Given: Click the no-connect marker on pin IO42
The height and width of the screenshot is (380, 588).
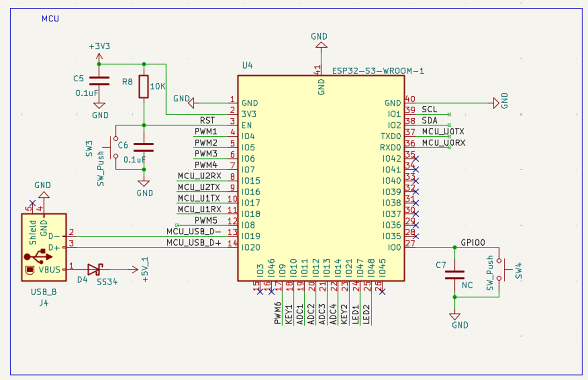Looking at the screenshot, I should pyautogui.click(x=416, y=159).
